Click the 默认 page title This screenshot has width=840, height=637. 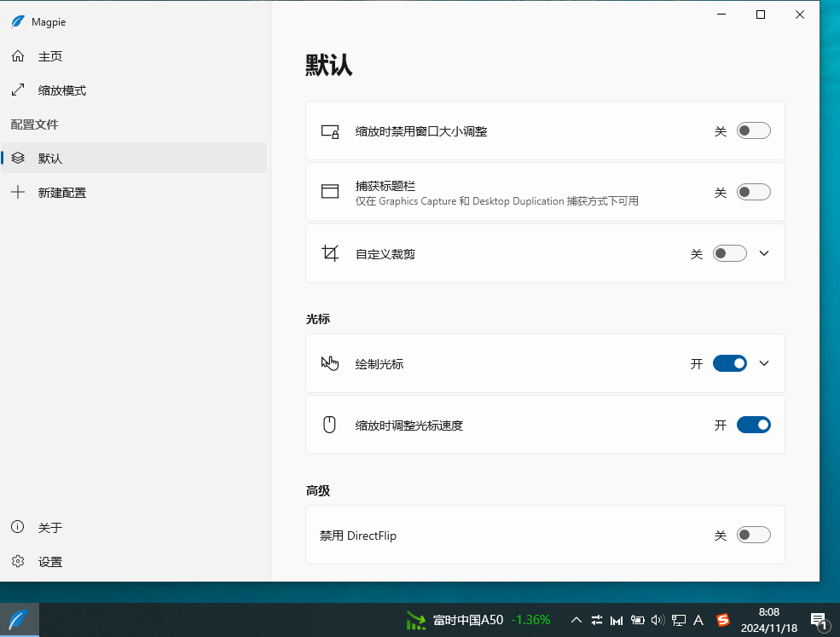pos(329,66)
